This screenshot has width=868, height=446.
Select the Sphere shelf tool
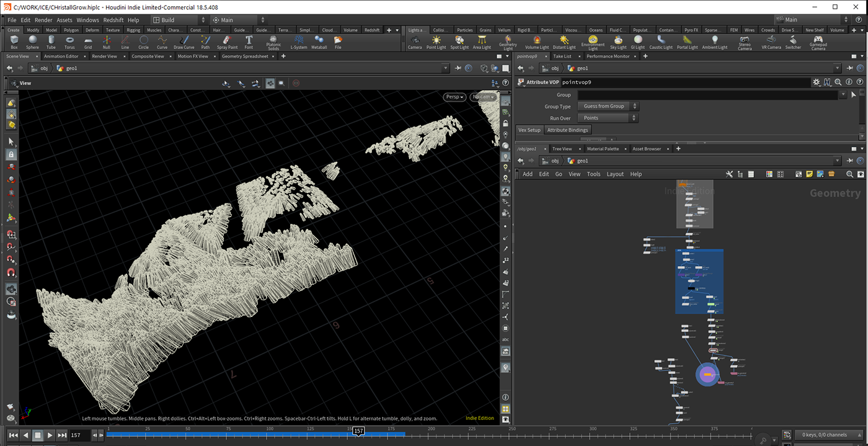[32, 42]
